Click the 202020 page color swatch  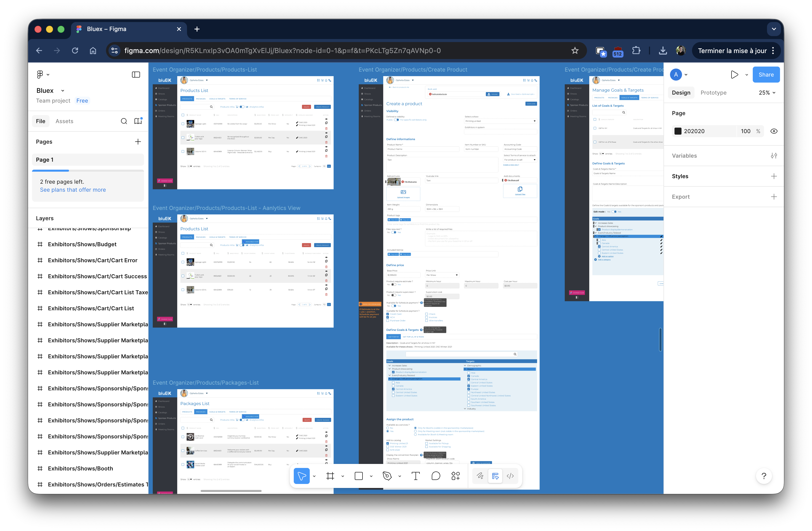pyautogui.click(x=678, y=131)
